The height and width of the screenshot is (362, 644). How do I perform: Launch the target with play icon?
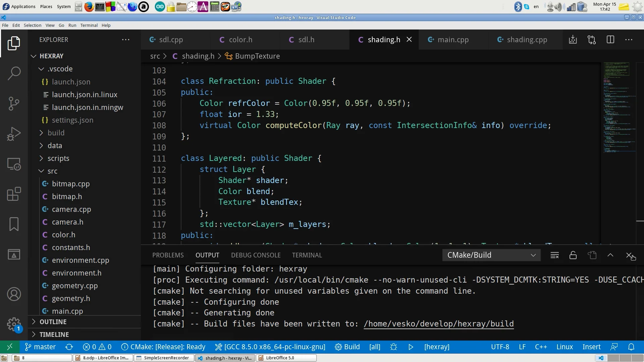coord(411,347)
